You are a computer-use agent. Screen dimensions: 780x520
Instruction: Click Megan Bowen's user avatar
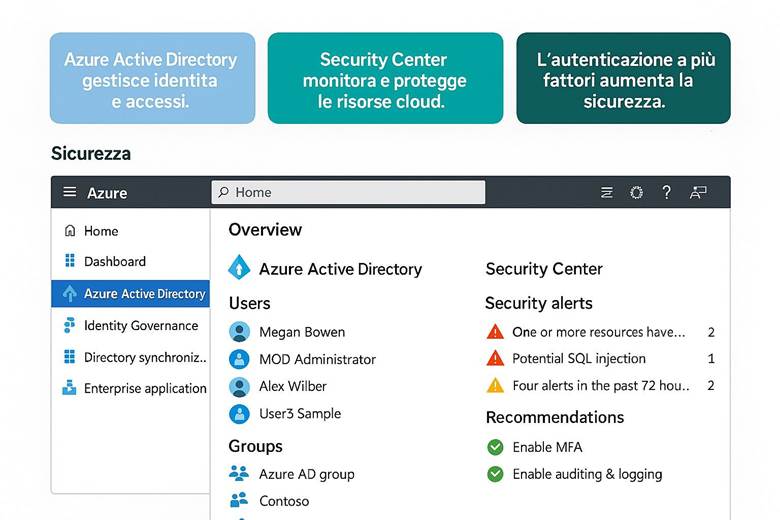[x=239, y=331]
